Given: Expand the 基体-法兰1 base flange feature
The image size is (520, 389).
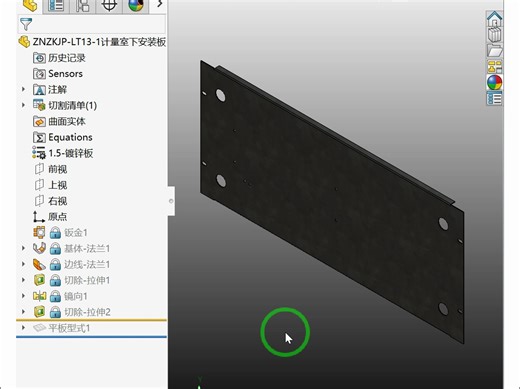Looking at the screenshot, I should [23, 248].
